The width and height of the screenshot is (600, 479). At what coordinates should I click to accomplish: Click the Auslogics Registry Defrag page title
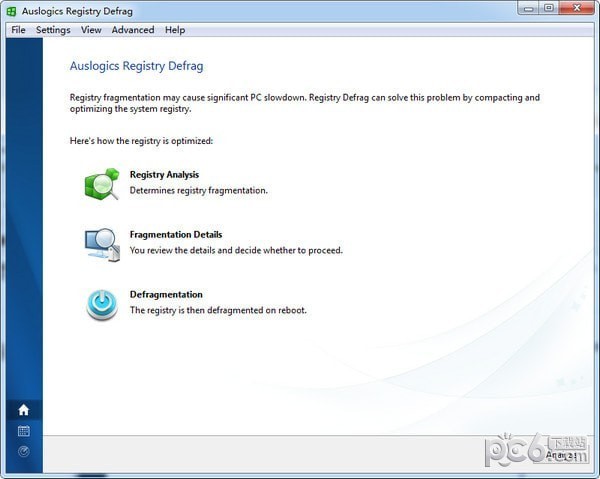coord(136,66)
